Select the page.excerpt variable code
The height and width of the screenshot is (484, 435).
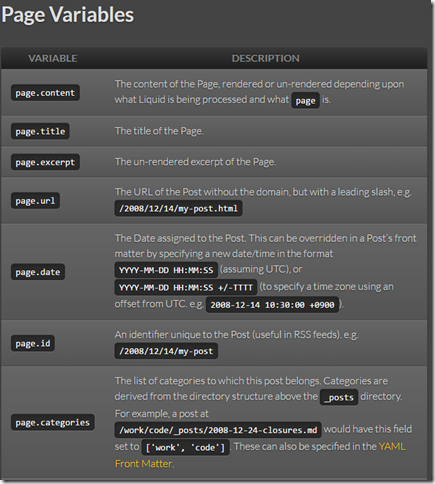pyautogui.click(x=45, y=162)
